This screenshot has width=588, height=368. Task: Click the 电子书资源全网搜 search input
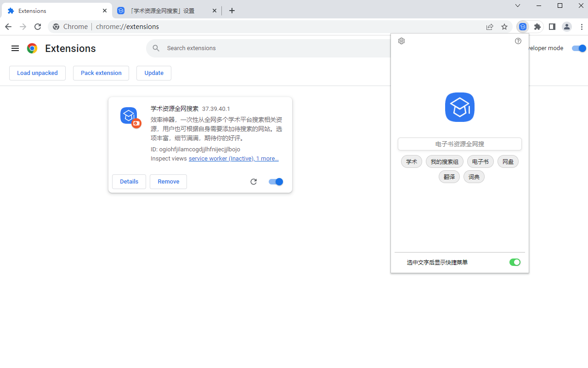pyautogui.click(x=459, y=144)
